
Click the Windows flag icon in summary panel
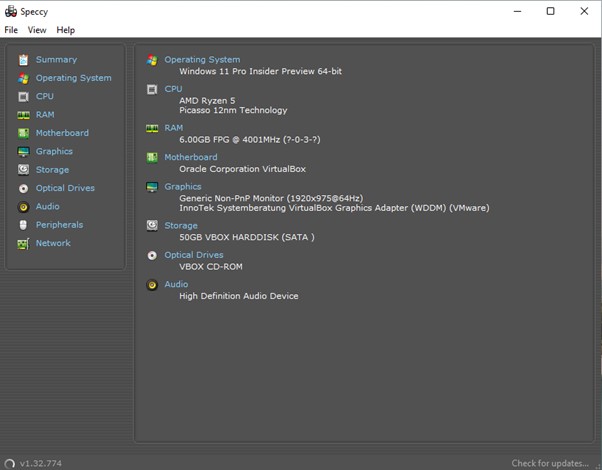click(152, 60)
